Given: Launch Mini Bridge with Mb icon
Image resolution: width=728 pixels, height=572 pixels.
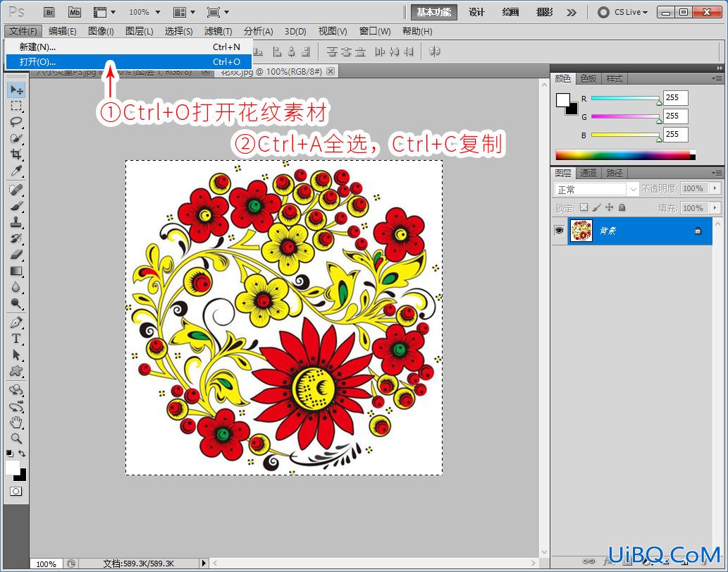Looking at the screenshot, I should pyautogui.click(x=74, y=12).
